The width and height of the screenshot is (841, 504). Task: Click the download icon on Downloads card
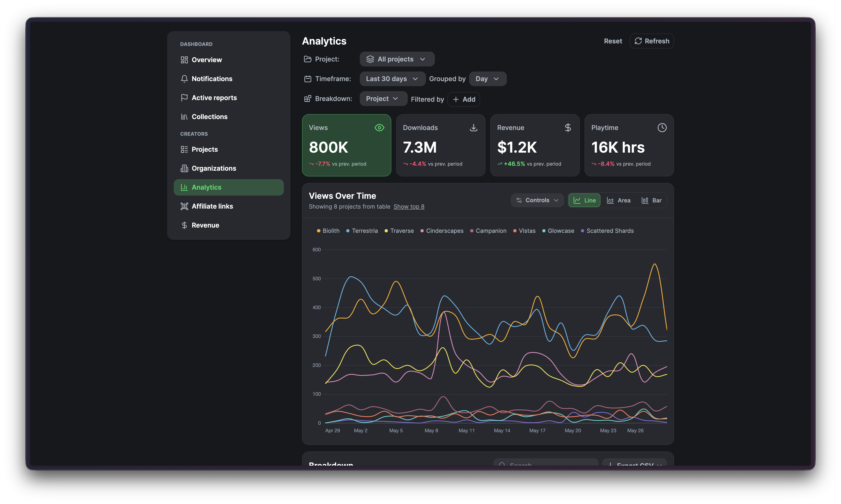473,128
